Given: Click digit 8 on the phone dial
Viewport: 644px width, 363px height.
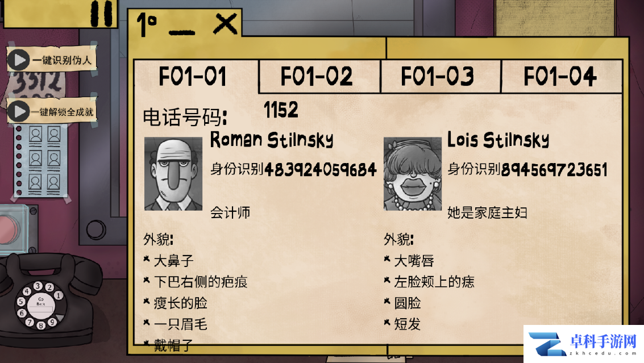Looking at the screenshot, I should [x=41, y=325].
